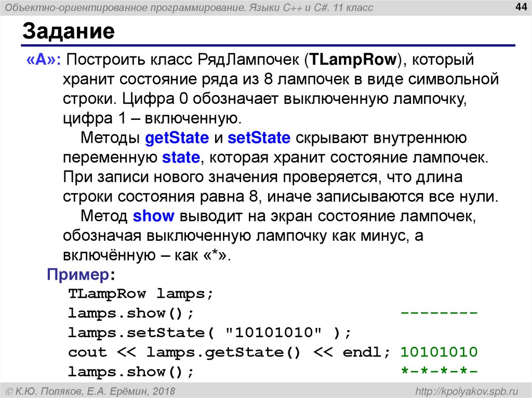532x398 pixels.
Task: Select the first "lamps.show();" code line
Action: click(x=131, y=313)
